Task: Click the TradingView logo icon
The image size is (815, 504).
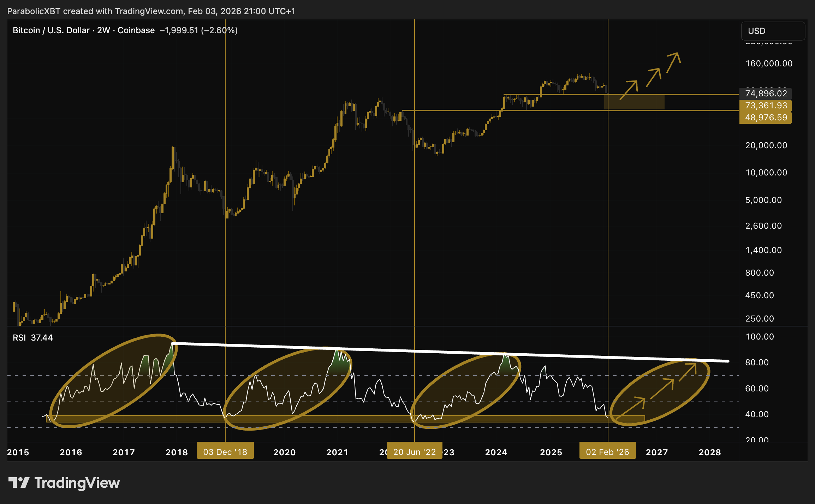Action: point(18,482)
